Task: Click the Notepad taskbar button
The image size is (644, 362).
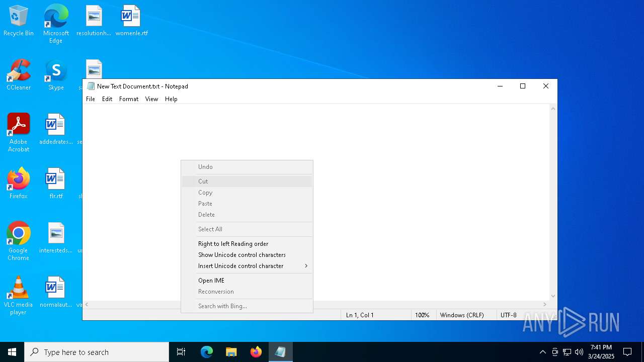Action: point(280,352)
